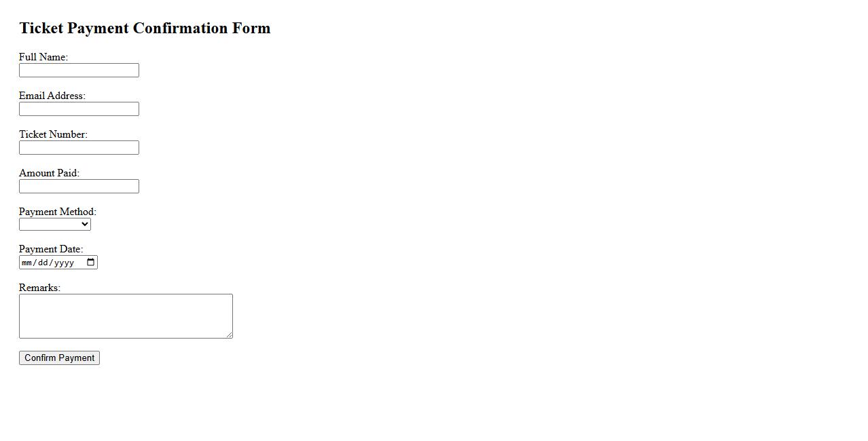Click the Ticket Payment Confirmation Form heading

[145, 28]
